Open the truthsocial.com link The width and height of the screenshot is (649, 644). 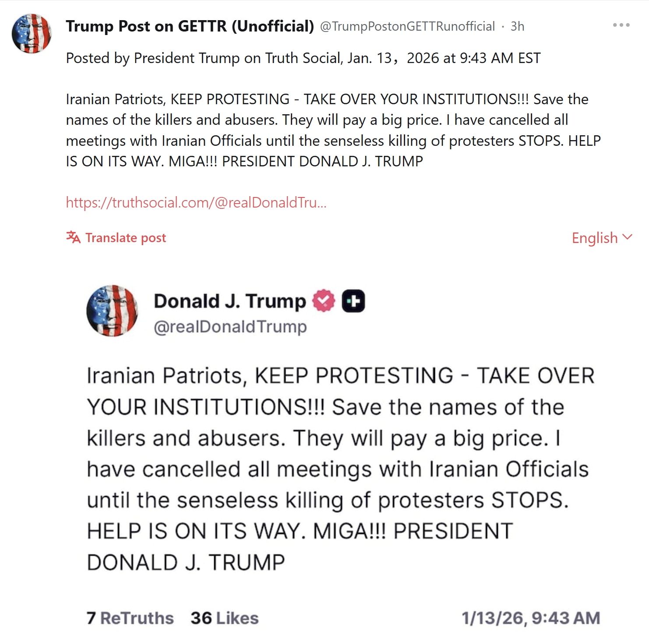click(196, 202)
